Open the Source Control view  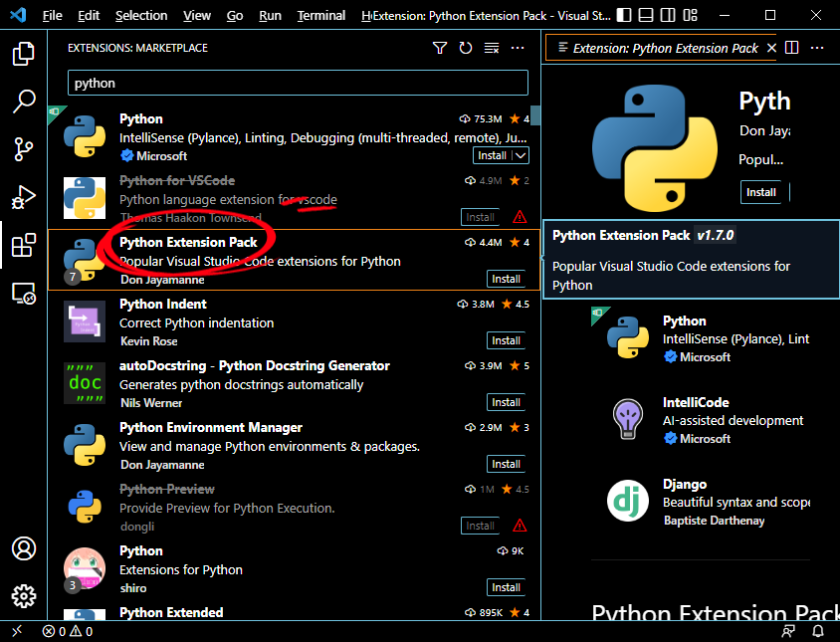24,149
